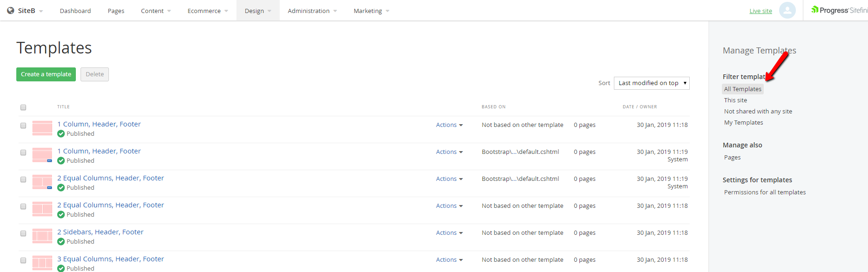Image resolution: width=868 pixels, height=272 pixels.
Task: Check the box for 2 Sidebars, Header, Footer
Action: coord(23,233)
